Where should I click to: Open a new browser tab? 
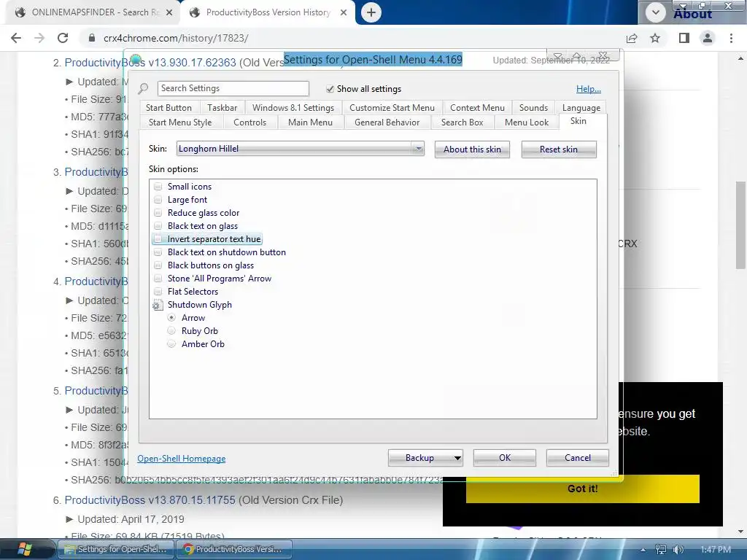[371, 12]
